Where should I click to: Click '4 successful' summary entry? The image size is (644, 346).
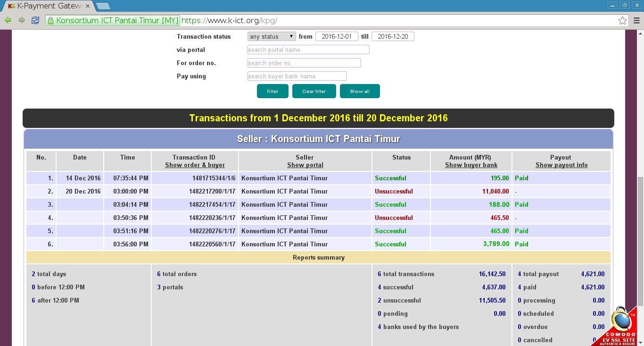pyautogui.click(x=396, y=287)
